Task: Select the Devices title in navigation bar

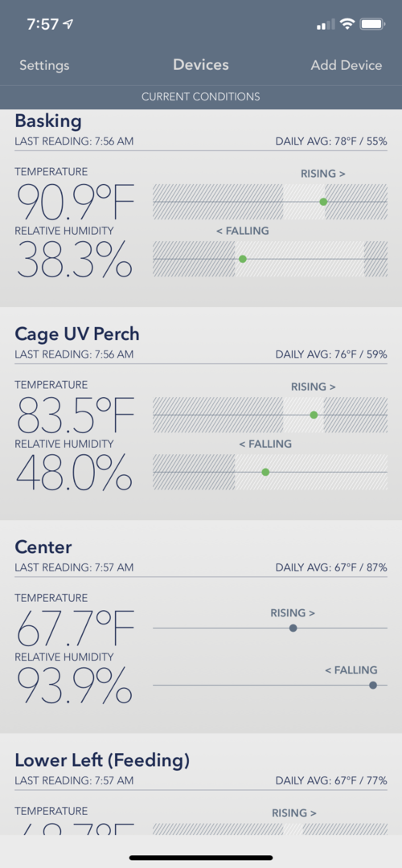Action: pos(200,65)
